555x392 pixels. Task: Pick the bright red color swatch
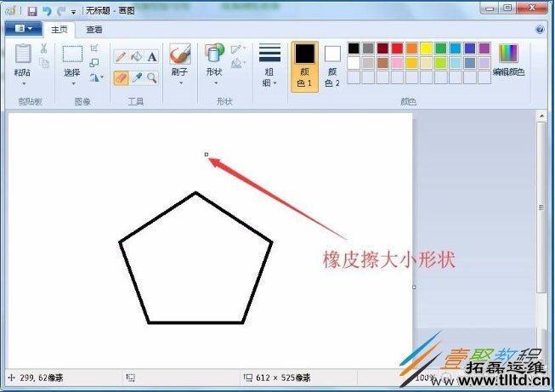point(397,48)
